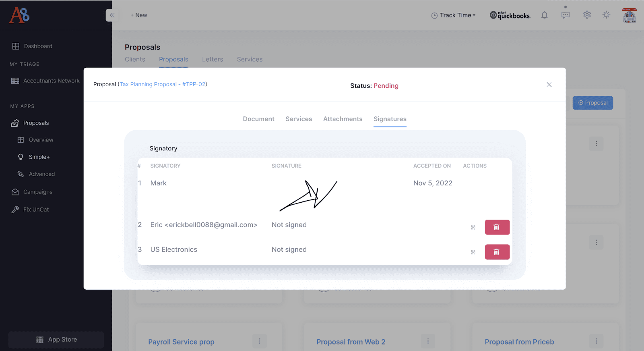Image resolution: width=644 pixels, height=351 pixels.
Task: Click the + New button
Action: [138, 15]
